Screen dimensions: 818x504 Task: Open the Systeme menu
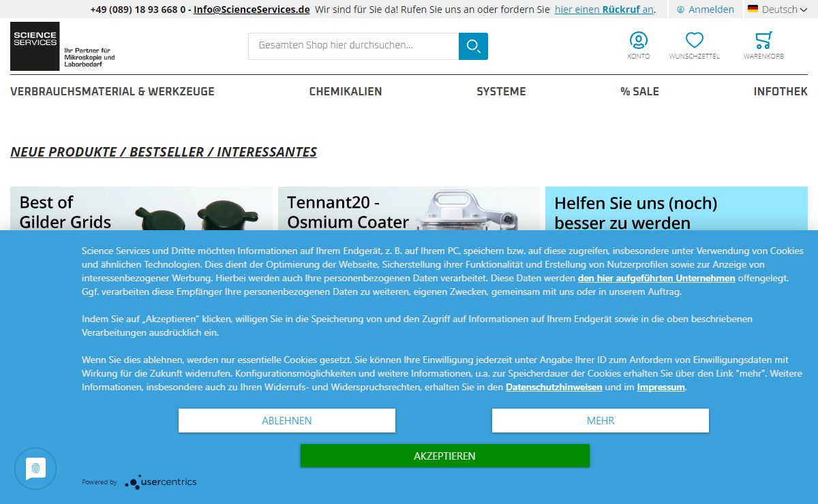(x=501, y=91)
